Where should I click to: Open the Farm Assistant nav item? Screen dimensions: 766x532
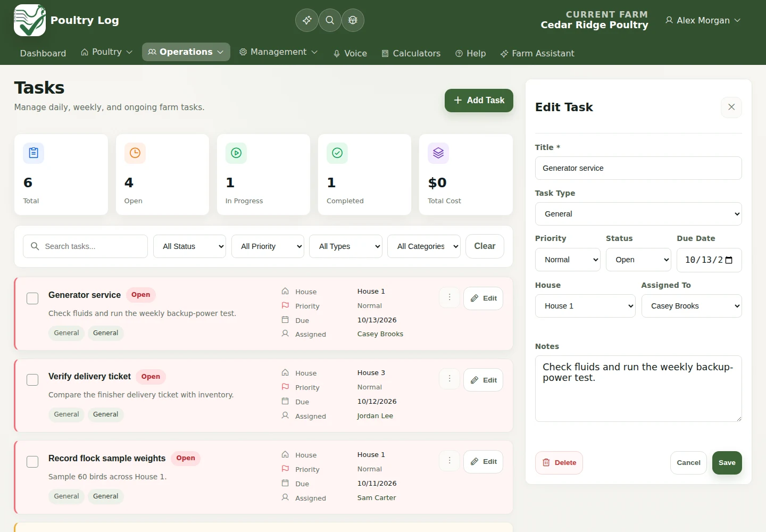pyautogui.click(x=537, y=53)
